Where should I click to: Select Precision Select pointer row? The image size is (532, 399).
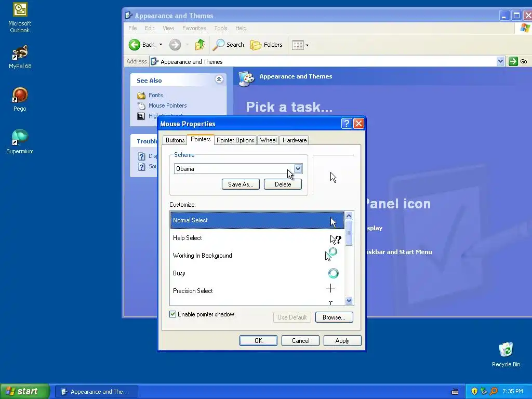tap(257, 291)
